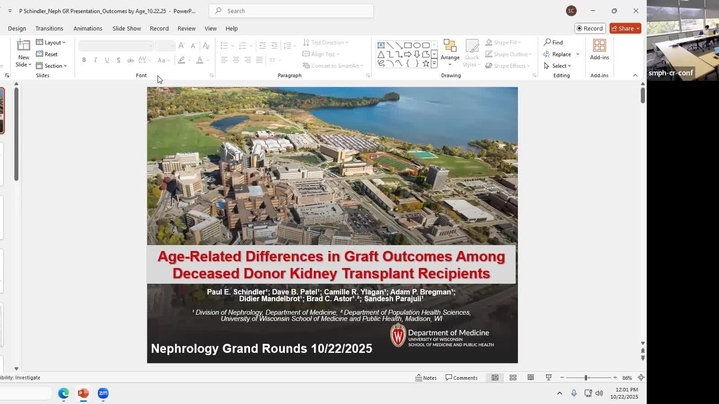Viewport: 719px width, 404px height.
Task: Click the Share button
Action: (625, 28)
